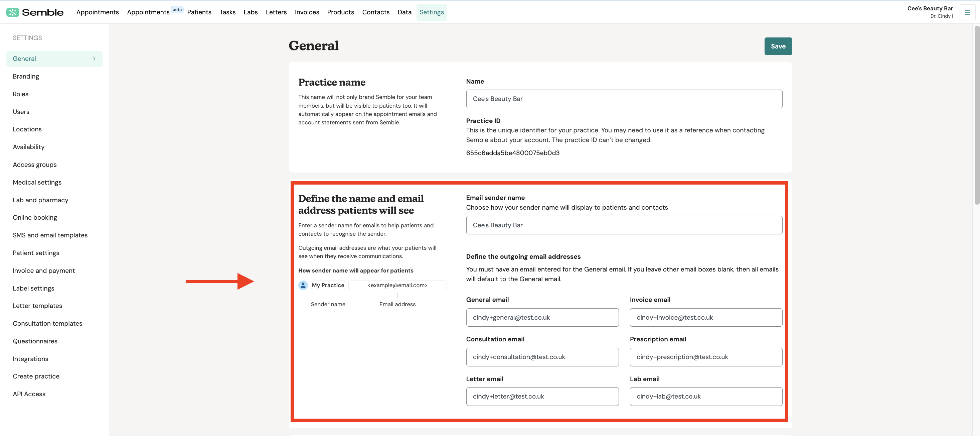Open SMS and email templates

click(50, 235)
